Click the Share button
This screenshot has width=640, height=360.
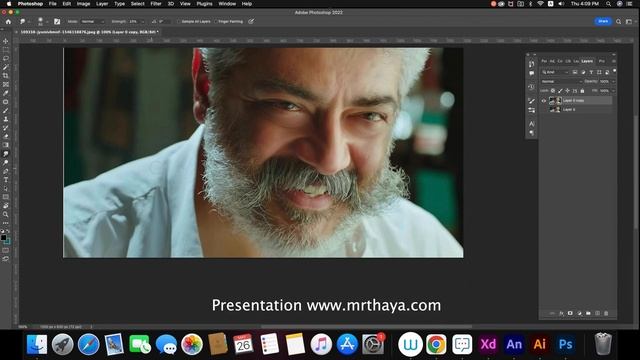[x=603, y=21]
